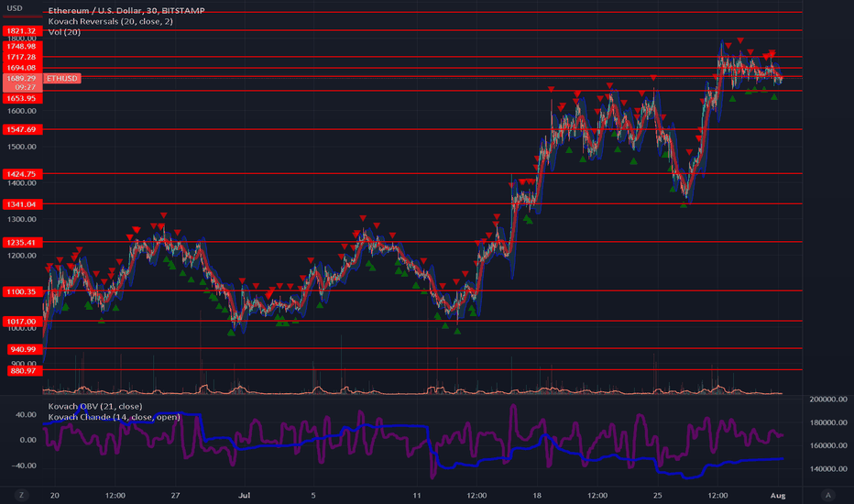The image size is (854, 504).
Task: Click the 18 date on time axis
Action: coord(537,495)
